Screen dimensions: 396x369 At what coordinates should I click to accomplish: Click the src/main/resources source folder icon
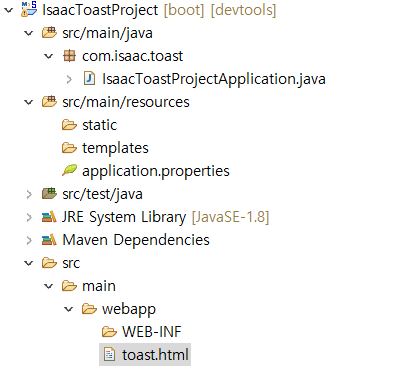click(x=49, y=102)
